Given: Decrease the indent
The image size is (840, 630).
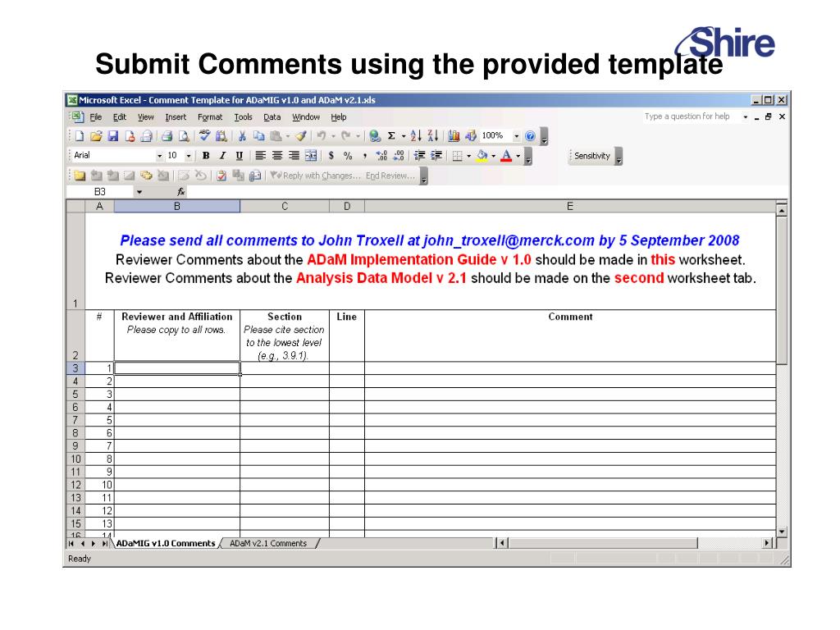Looking at the screenshot, I should click(419, 156).
